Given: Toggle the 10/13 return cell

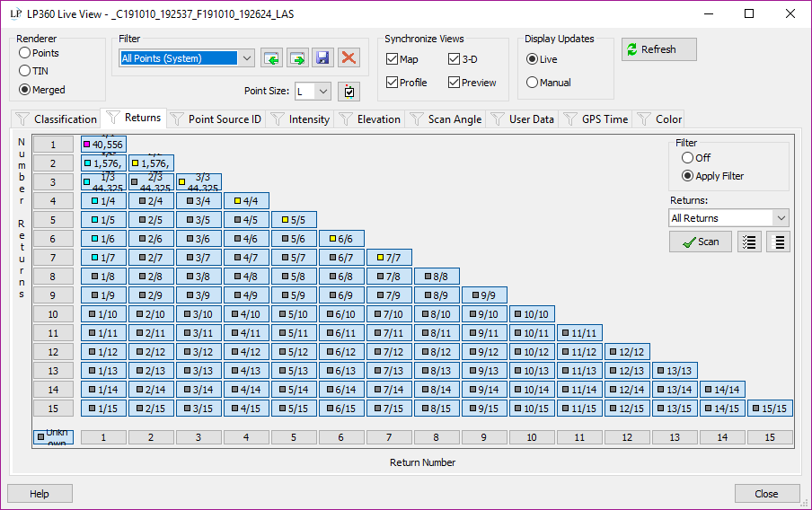Looking at the screenshot, I should click(532, 371).
